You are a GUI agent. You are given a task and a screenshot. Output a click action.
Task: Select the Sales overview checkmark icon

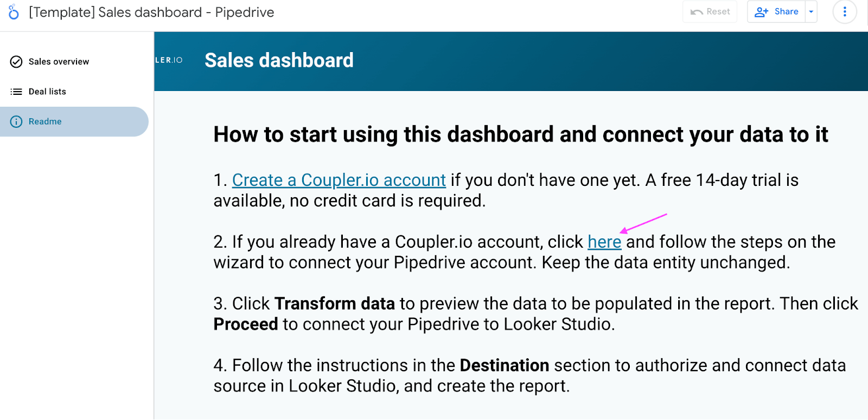pos(16,62)
